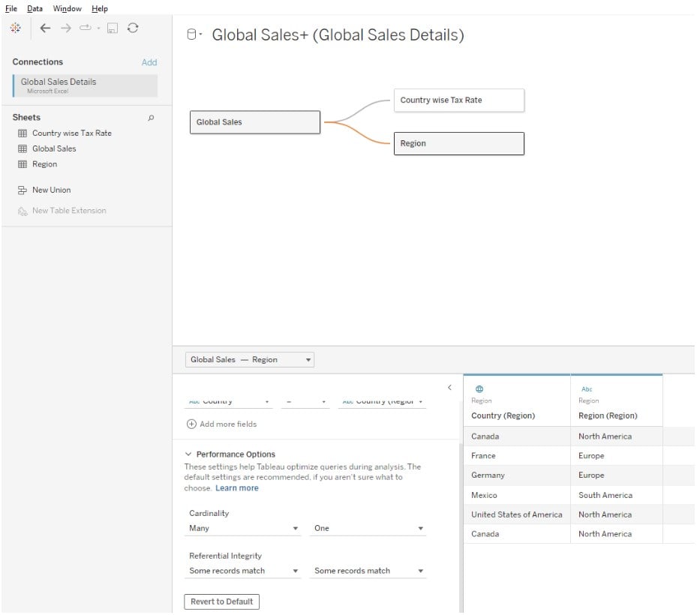Screen dimensions: 700x615
Task: Open the Country (Region) field dropdown
Action: tap(383, 402)
